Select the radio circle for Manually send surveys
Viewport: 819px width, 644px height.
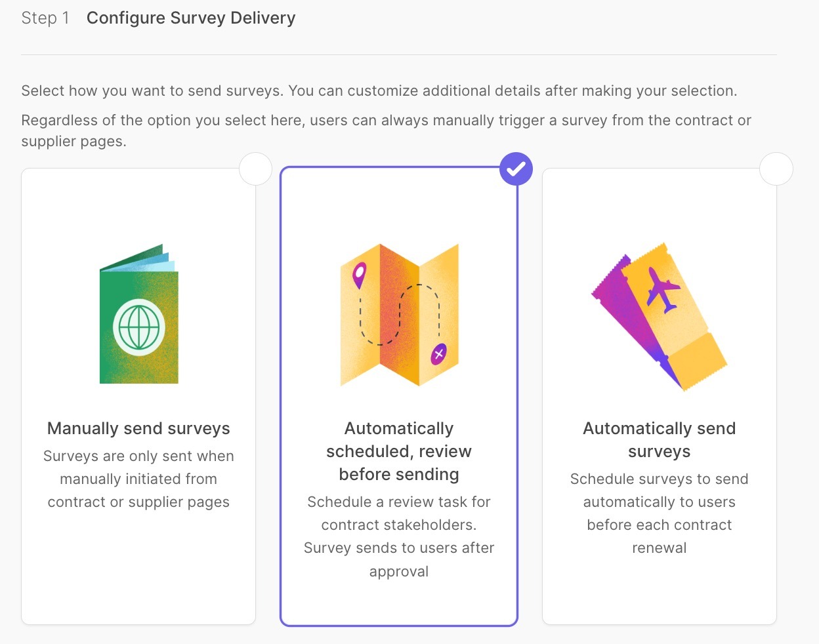pyautogui.click(x=255, y=169)
